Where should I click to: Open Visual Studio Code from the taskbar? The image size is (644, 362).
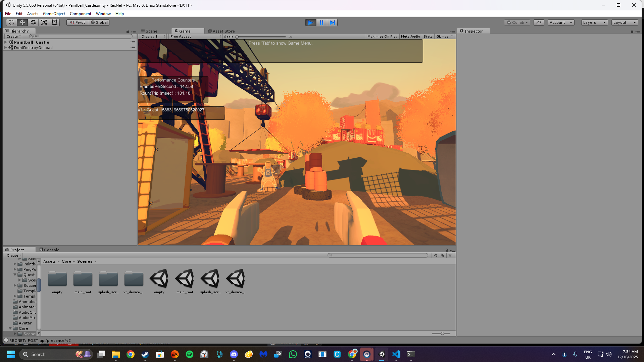396,354
